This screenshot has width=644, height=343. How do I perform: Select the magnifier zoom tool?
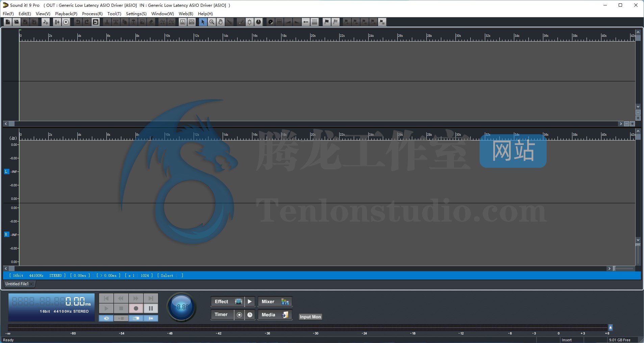coord(212,22)
